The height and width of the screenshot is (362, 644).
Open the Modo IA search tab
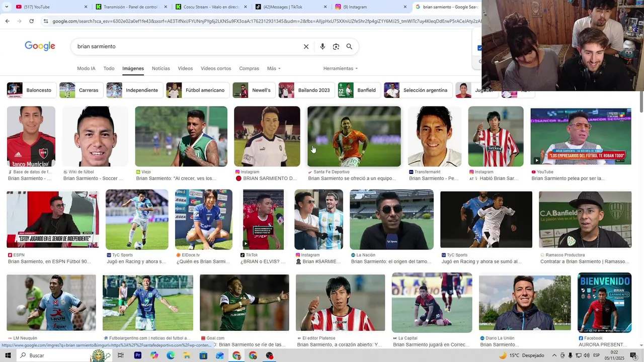(86, 68)
